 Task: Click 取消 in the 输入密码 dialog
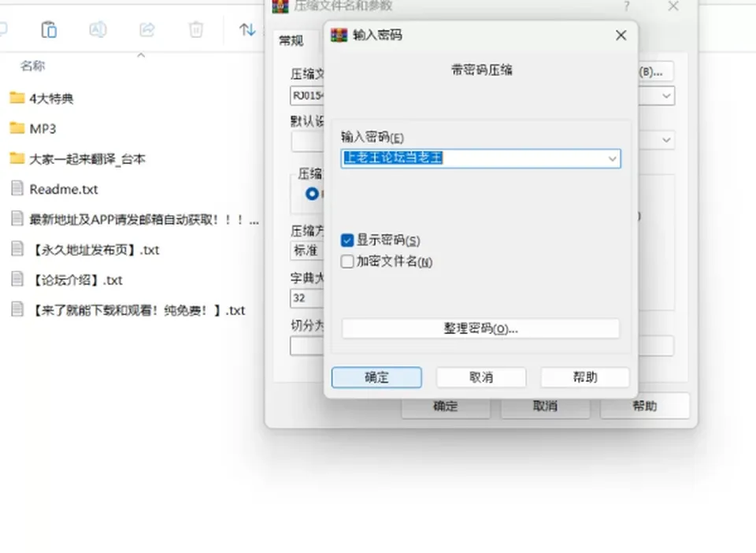pyautogui.click(x=481, y=377)
